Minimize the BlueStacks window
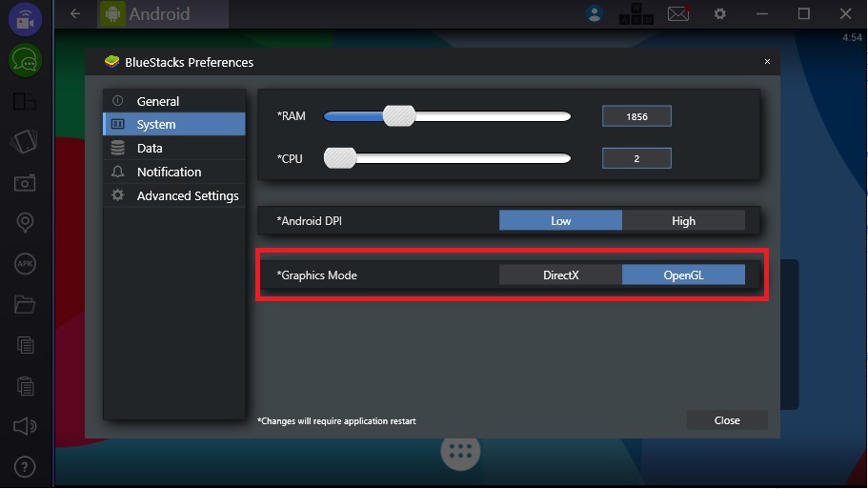Viewport: 868px width, 489px height. tap(762, 14)
